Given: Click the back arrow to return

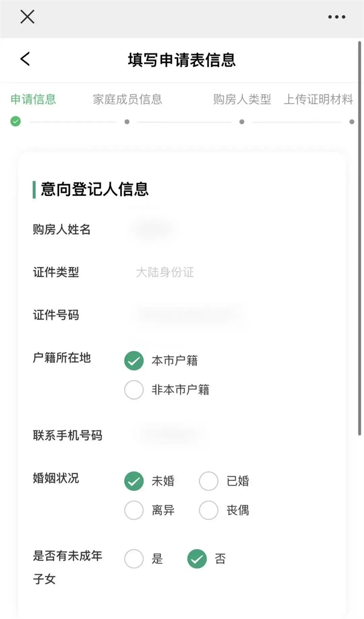Looking at the screenshot, I should 23,59.
